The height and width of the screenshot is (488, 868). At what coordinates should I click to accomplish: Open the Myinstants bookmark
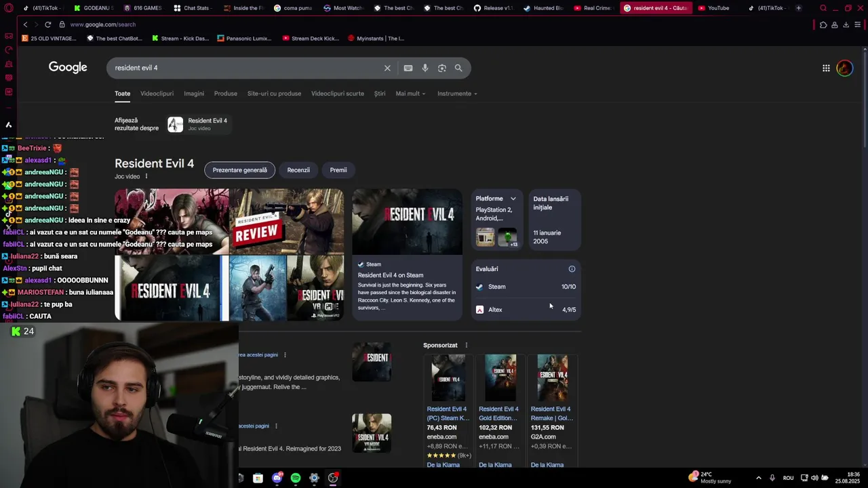click(x=376, y=39)
